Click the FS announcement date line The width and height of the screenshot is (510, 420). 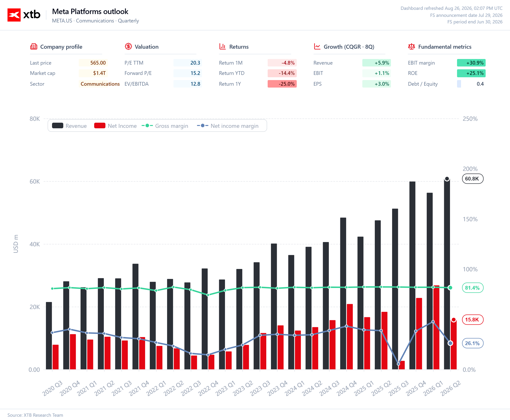pyautogui.click(x=466, y=15)
